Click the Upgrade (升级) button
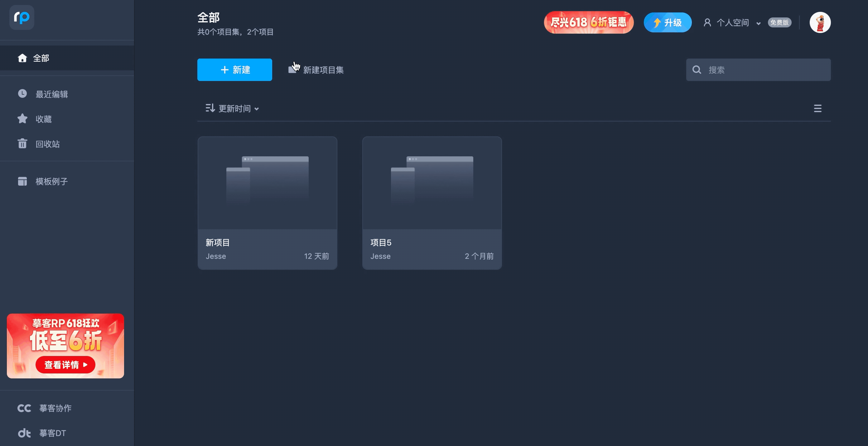The height and width of the screenshot is (446, 868). click(x=667, y=22)
